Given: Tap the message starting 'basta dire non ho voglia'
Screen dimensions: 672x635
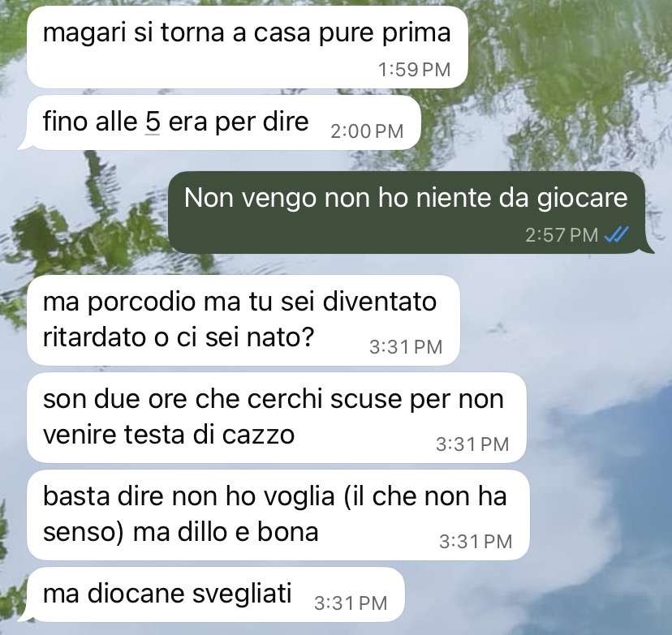Looking at the screenshot, I should click(278, 515).
